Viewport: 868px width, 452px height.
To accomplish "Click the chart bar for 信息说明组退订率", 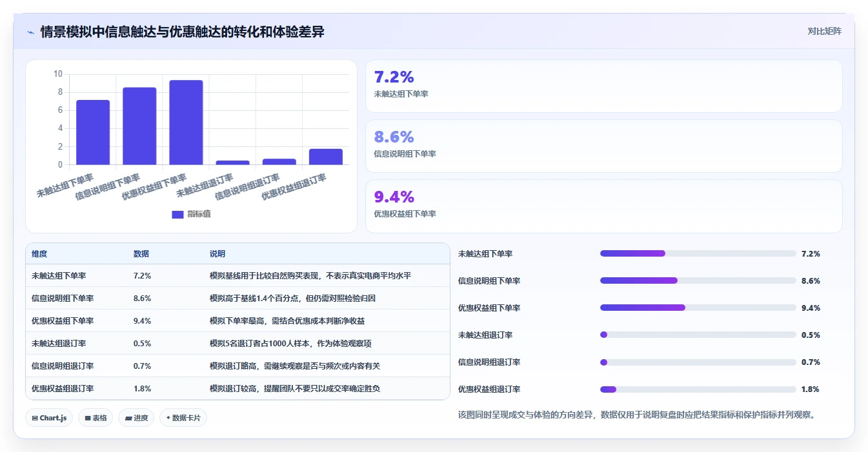I will 279,161.
